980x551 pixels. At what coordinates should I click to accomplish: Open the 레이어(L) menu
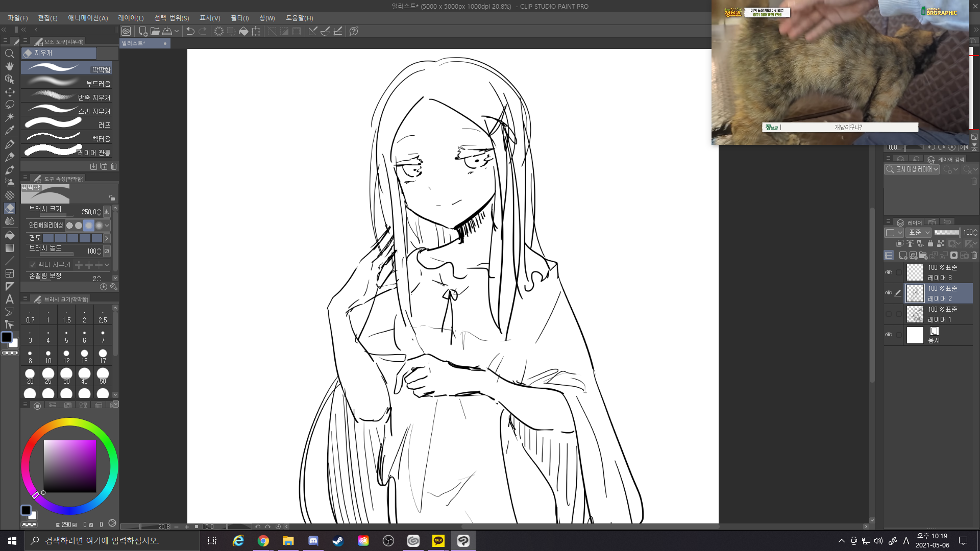pyautogui.click(x=131, y=18)
